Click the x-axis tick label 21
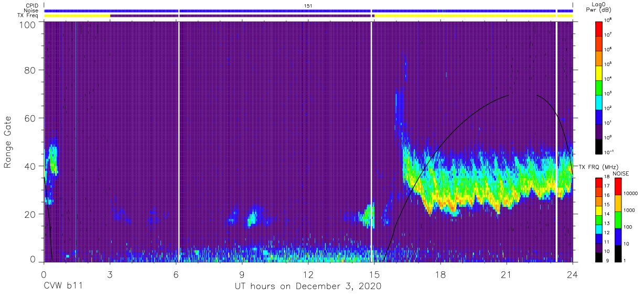 507,273
